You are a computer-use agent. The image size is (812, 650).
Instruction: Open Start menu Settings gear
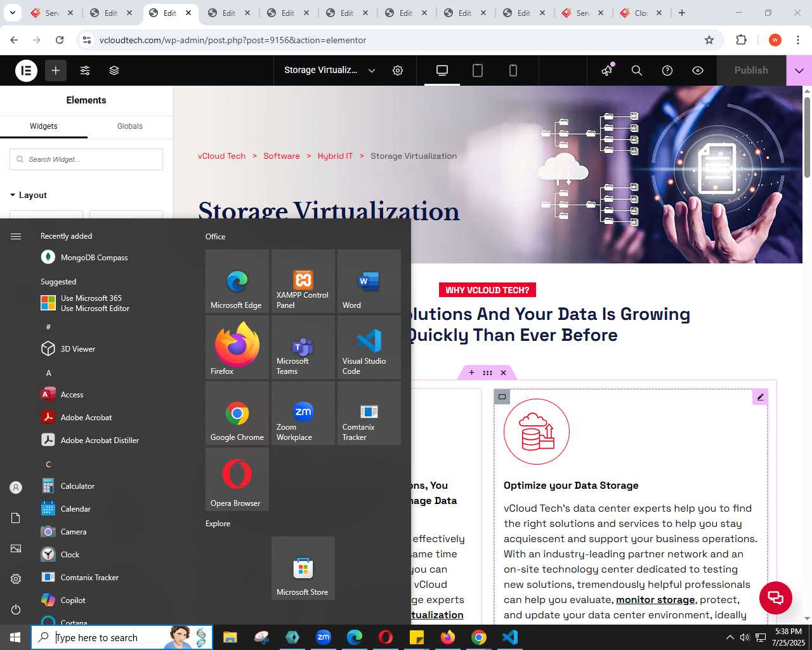(x=16, y=579)
